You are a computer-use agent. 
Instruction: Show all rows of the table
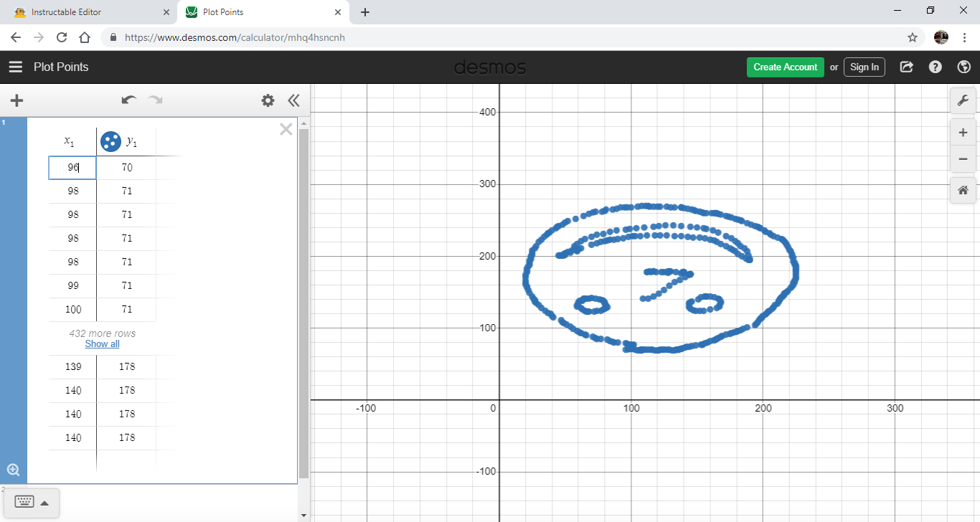click(x=102, y=343)
